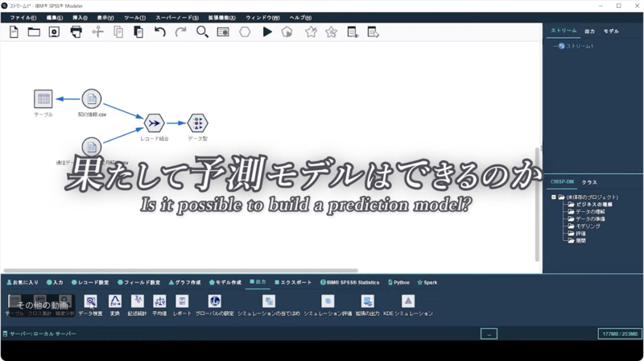This screenshot has width=644, height=361.
Task: Open the ファイル(F) menu
Action: [x=23, y=18]
